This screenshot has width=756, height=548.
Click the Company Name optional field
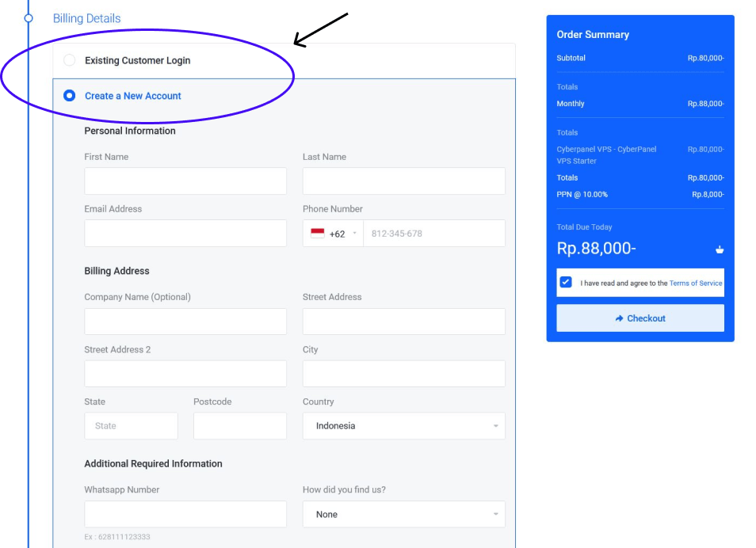click(185, 322)
